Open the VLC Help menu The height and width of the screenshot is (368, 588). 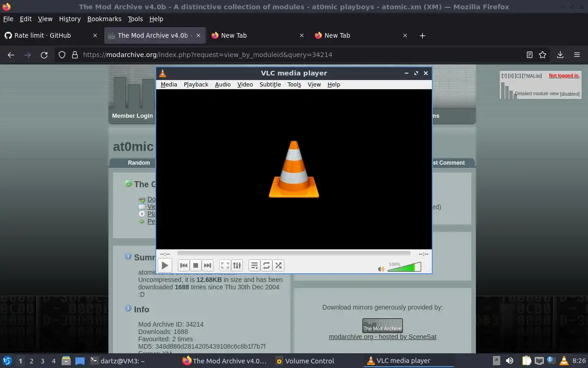pos(334,85)
